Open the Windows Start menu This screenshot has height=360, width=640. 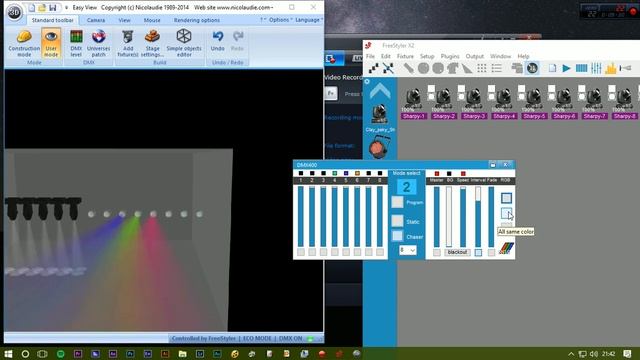click(8, 353)
